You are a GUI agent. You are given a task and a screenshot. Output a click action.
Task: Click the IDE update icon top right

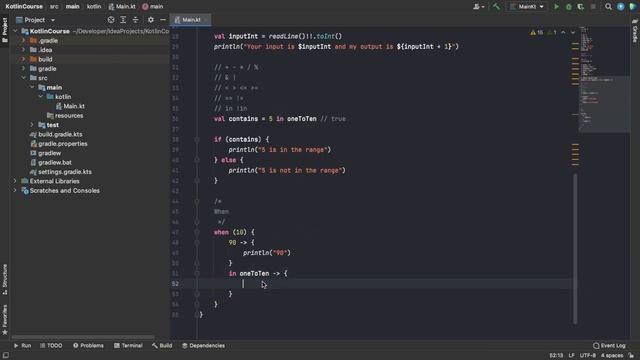pos(620,7)
